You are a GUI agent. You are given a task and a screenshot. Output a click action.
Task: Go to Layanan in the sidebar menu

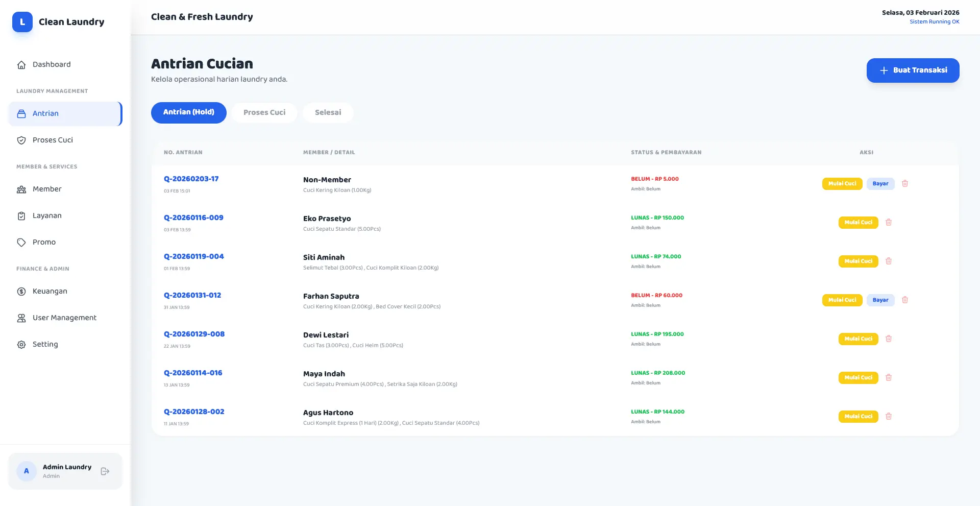[x=47, y=215]
